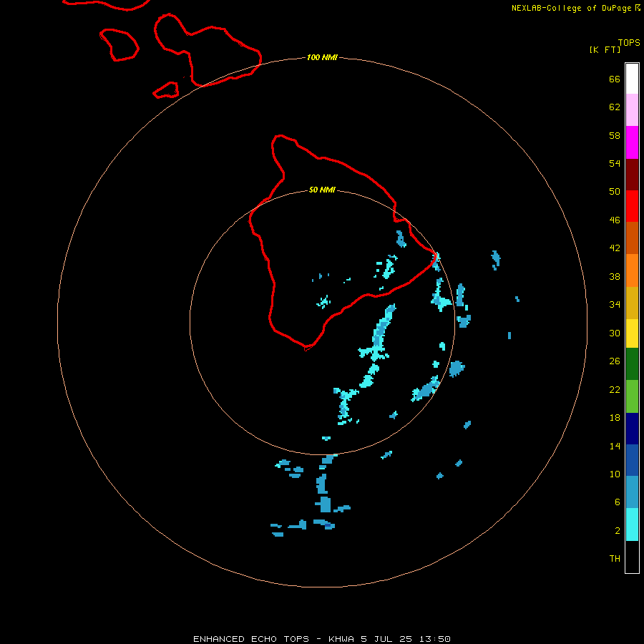The height and width of the screenshot is (644, 644).
Task: Click the [K FT] units label
Action: (x=605, y=49)
